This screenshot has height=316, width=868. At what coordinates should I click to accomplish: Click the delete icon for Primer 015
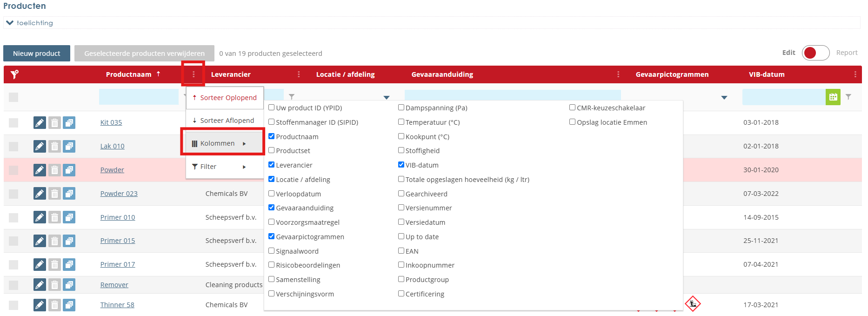click(x=54, y=241)
